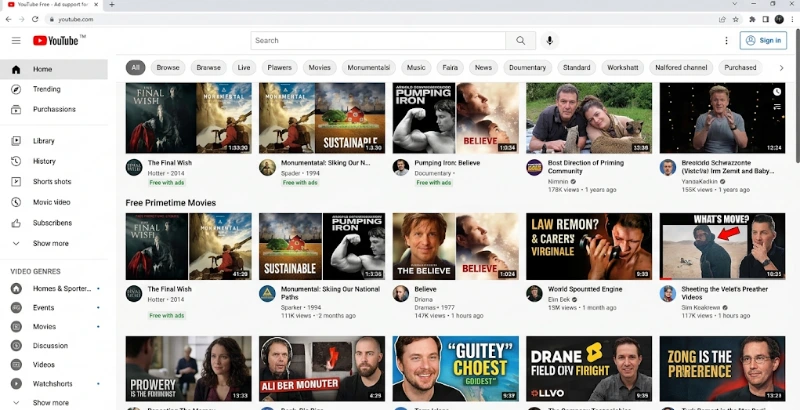Click the Free Primetime Movies heading
The image size is (800, 410).
(171, 203)
